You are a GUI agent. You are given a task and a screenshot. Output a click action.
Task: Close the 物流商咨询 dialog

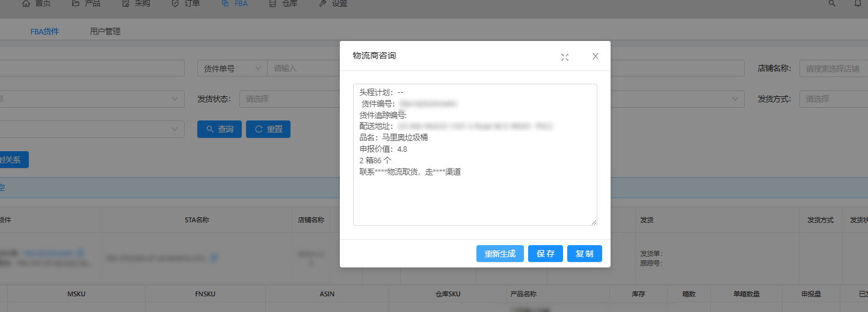coord(596,56)
